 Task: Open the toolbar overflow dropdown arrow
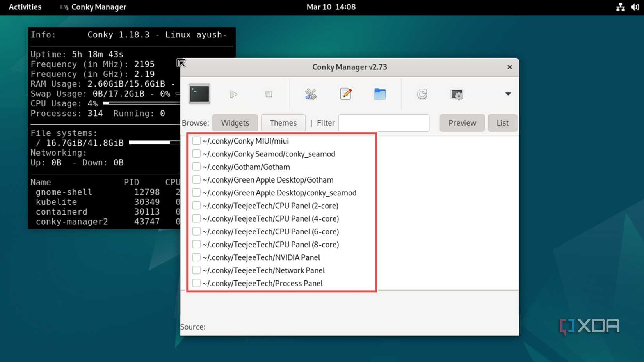[x=508, y=94]
